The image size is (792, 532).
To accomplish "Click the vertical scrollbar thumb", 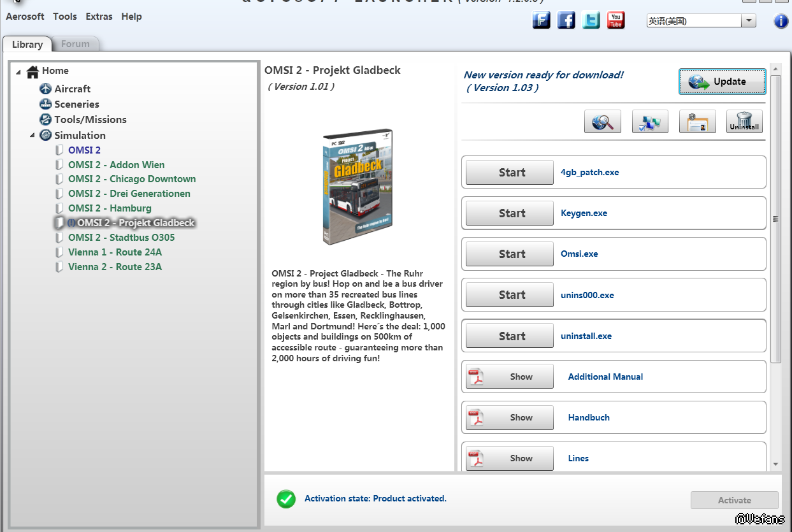I will pyautogui.click(x=775, y=219).
